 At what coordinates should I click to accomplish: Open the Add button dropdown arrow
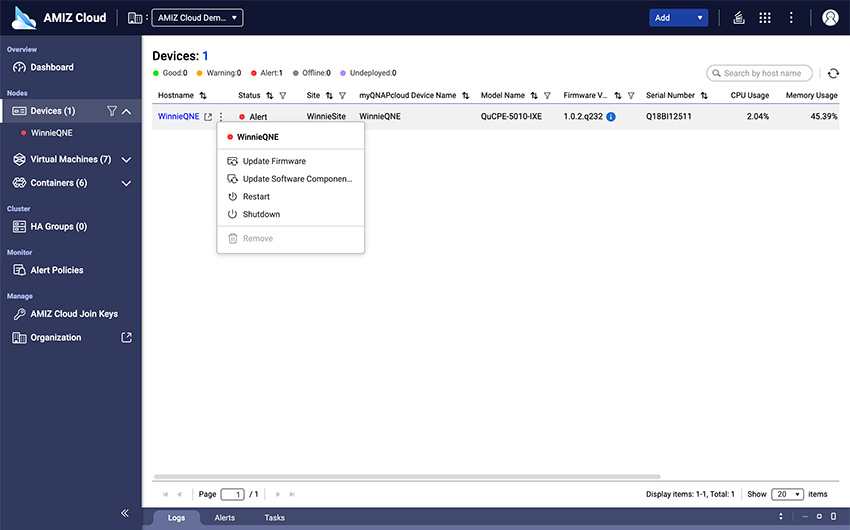(x=700, y=18)
